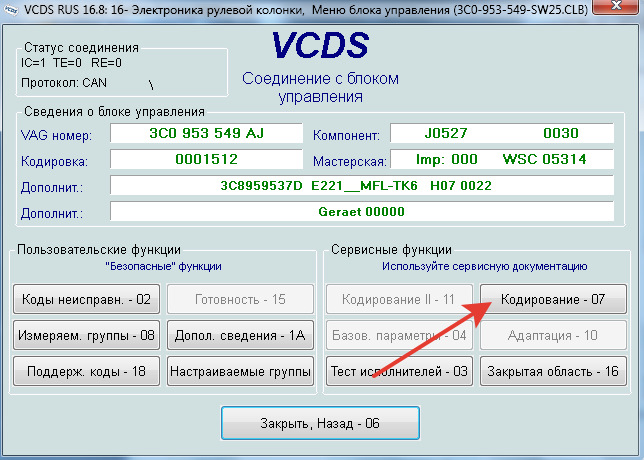Click the IC=1 TE=0 RE=0 status text

point(71,63)
